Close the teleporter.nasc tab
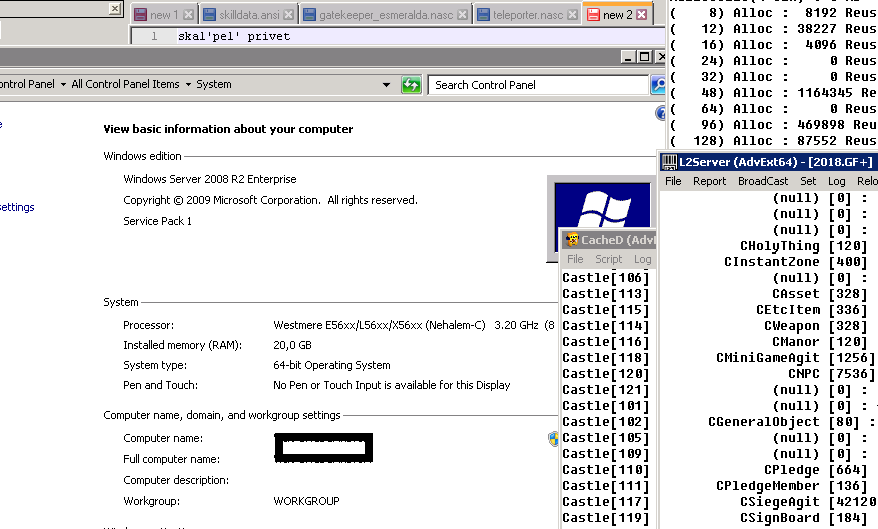The height and width of the screenshot is (529, 878). point(572,15)
